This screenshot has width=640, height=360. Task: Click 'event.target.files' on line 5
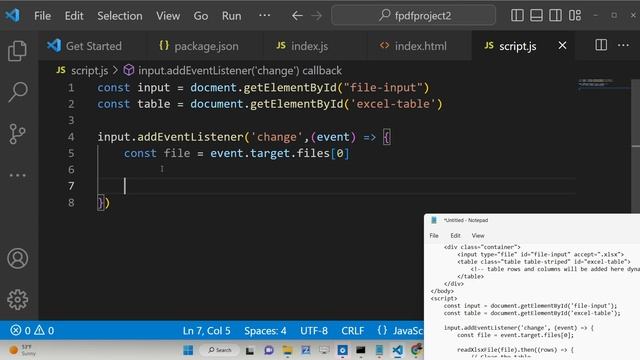[x=270, y=153]
